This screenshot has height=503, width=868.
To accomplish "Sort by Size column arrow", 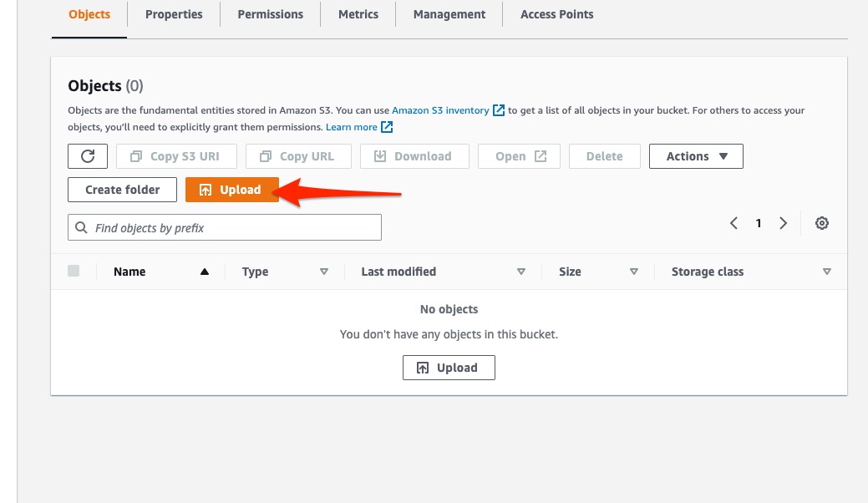I will (x=634, y=272).
